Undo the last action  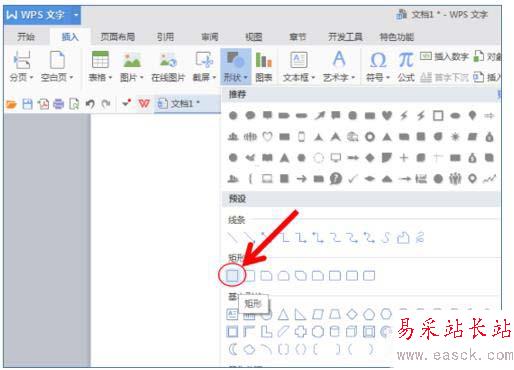click(x=90, y=104)
